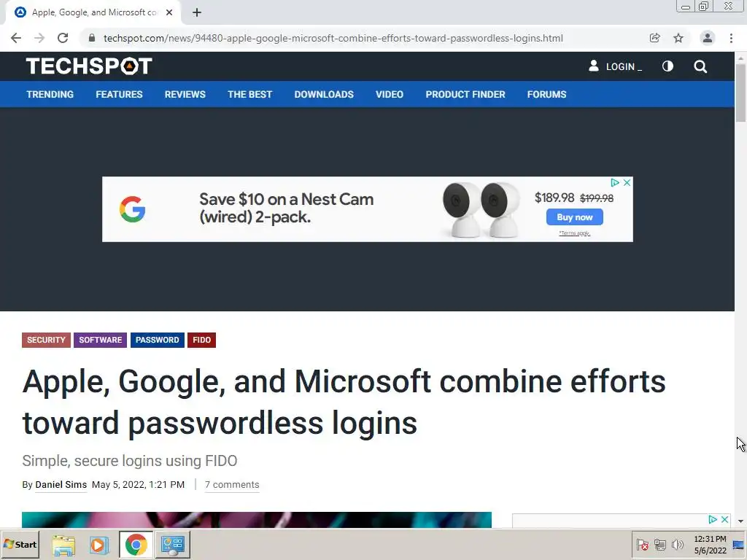Close the sidebar ad with X
This screenshot has width=747, height=560.
tap(724, 519)
